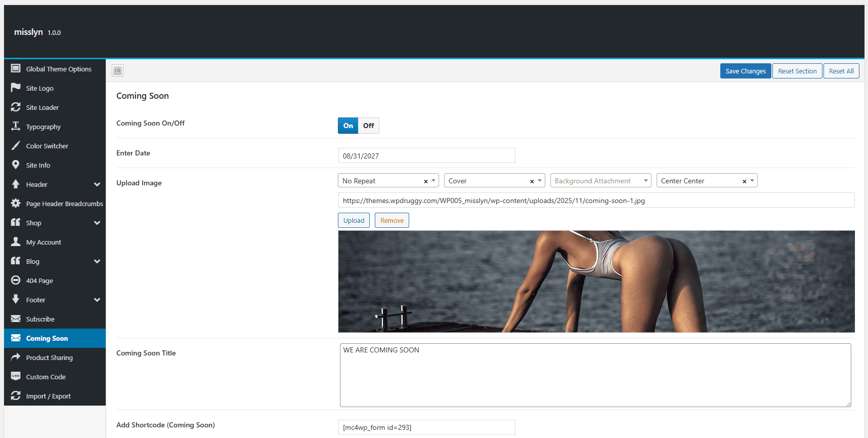868x438 pixels.
Task: Click the Upload image button
Action: (354, 220)
